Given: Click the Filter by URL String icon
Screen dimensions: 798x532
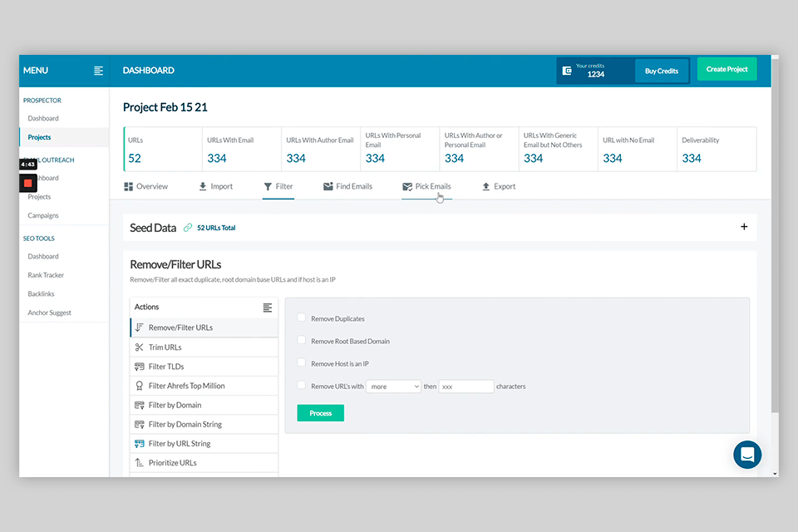Looking at the screenshot, I should tap(139, 443).
